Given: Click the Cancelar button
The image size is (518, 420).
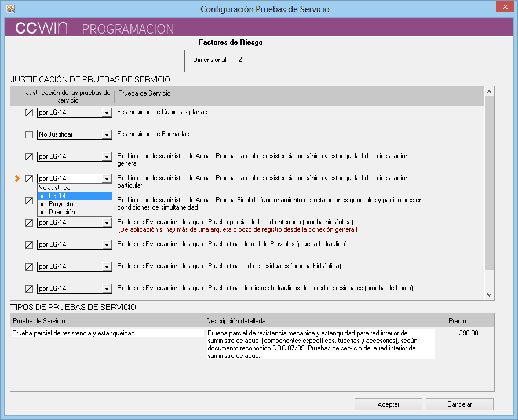Looking at the screenshot, I should 459,404.
